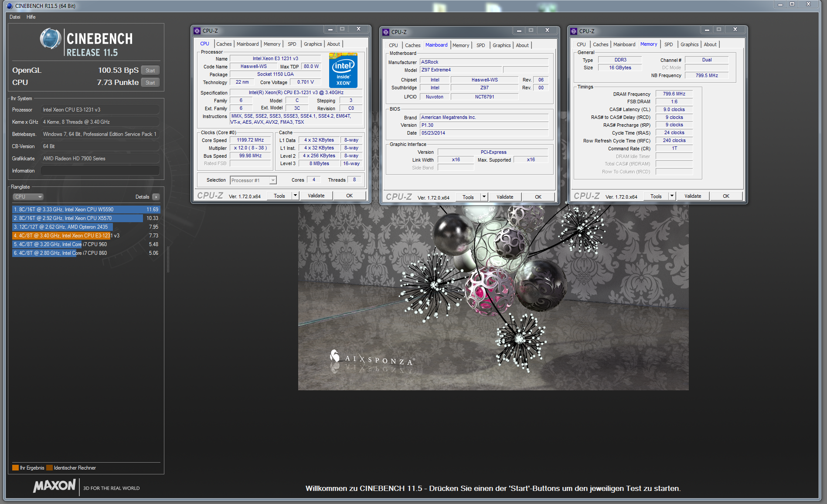Viewport: 827px width, 504px height.
Task: Switch to SPD tab in first CPU-Z window
Action: coord(292,44)
